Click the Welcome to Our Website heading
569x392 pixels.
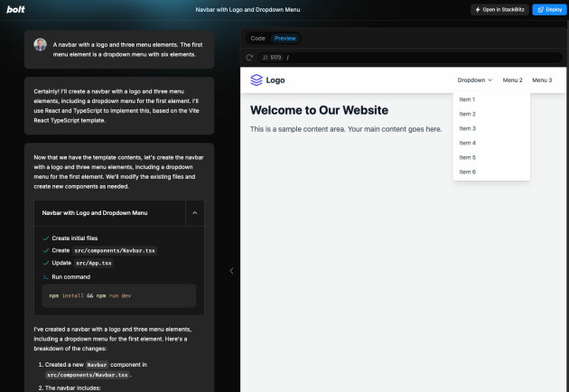point(319,110)
